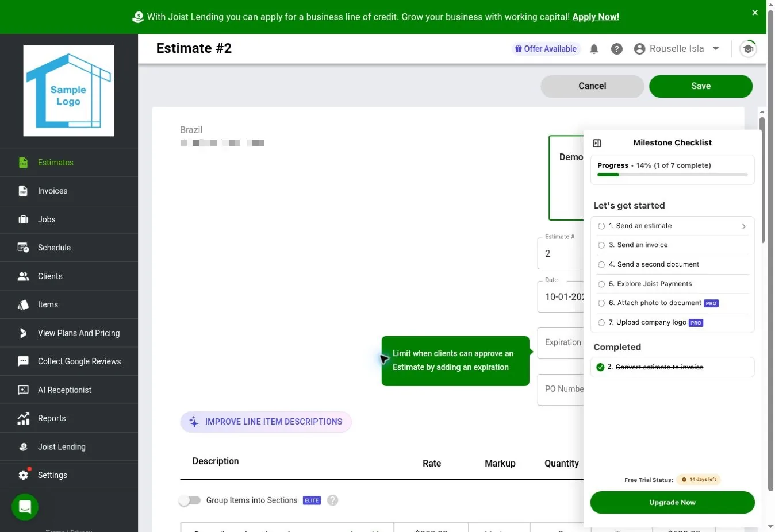Open the Settings menu item
This screenshot has height=532, width=775.
69,475
